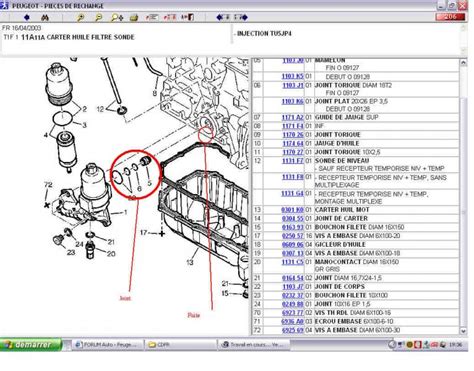Open part reference 1103 K5
This screenshot has height=371, width=474.
click(293, 76)
